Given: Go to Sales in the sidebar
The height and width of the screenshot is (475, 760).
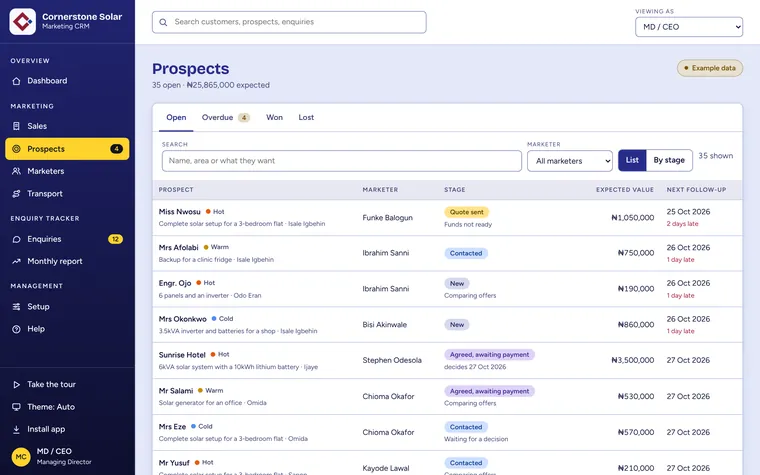Looking at the screenshot, I should point(67,126).
